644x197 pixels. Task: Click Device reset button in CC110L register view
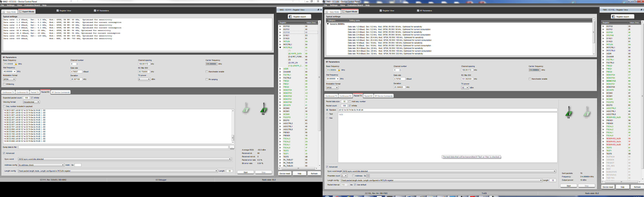pos(608,187)
